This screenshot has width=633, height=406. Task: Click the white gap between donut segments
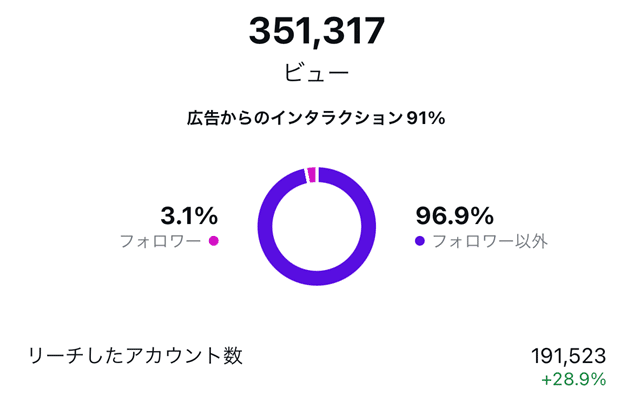[306, 176]
